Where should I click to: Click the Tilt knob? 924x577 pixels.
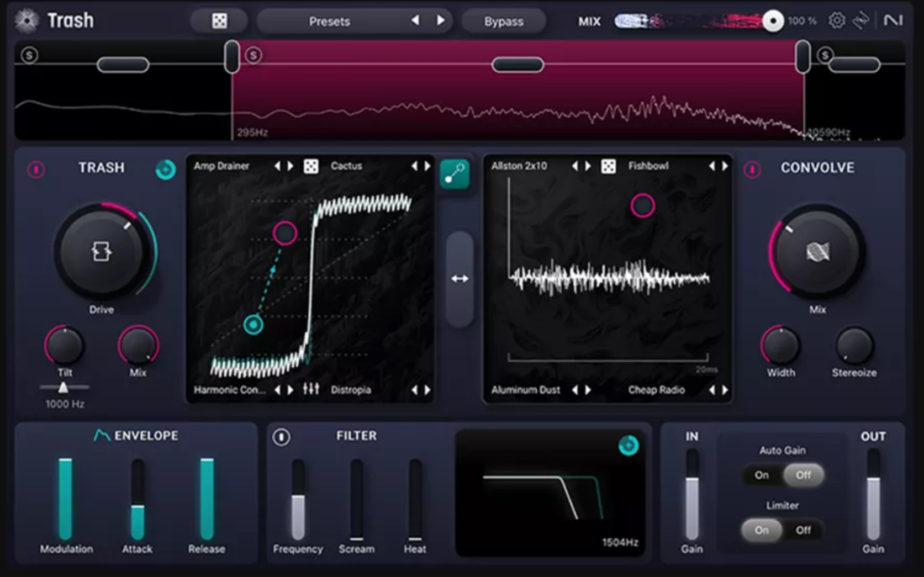click(65, 345)
